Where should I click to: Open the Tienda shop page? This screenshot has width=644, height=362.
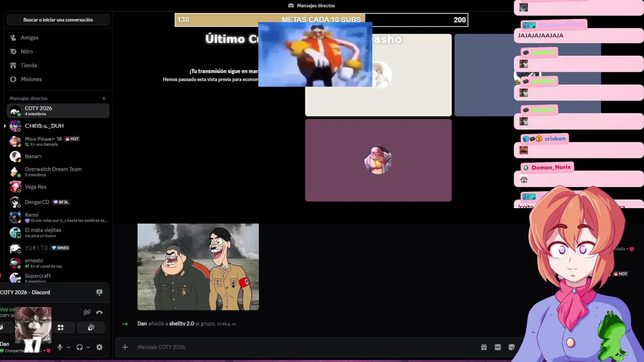tap(58, 65)
